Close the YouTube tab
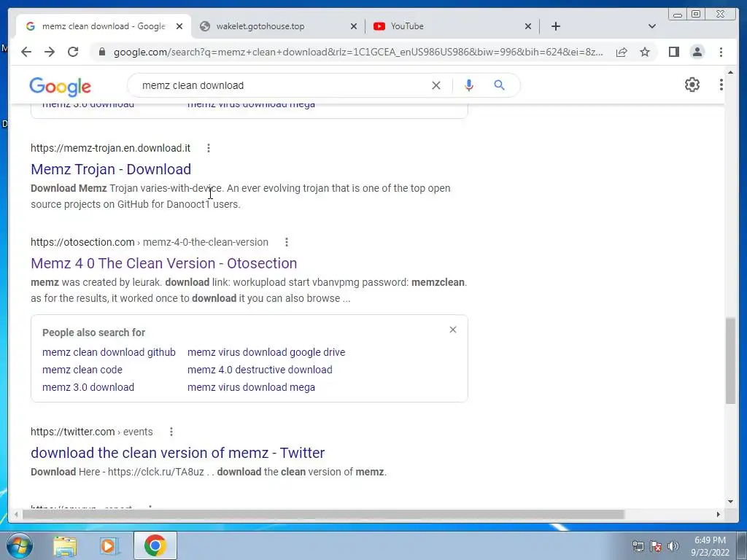This screenshot has height=560, width=747. pos(528,26)
